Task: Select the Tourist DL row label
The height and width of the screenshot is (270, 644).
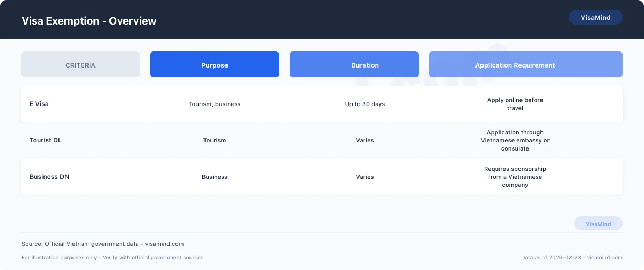Action: [46, 140]
